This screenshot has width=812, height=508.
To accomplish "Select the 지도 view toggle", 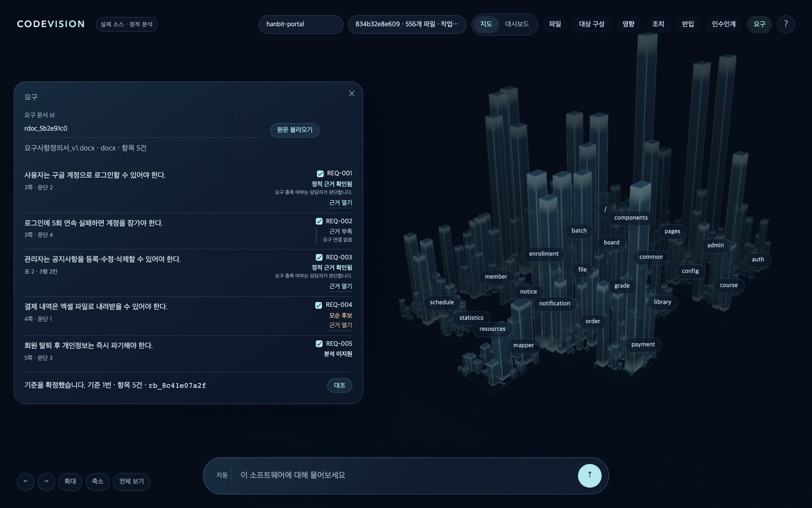I will point(486,24).
